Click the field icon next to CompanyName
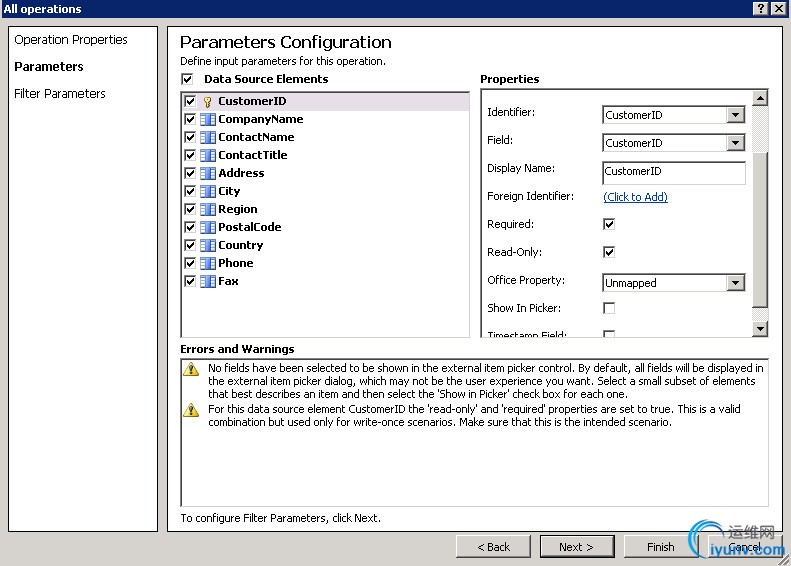The image size is (791, 566). (208, 120)
